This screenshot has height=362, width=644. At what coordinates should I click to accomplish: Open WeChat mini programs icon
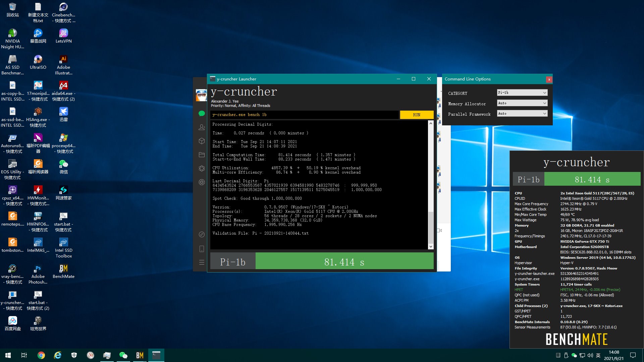tap(202, 234)
